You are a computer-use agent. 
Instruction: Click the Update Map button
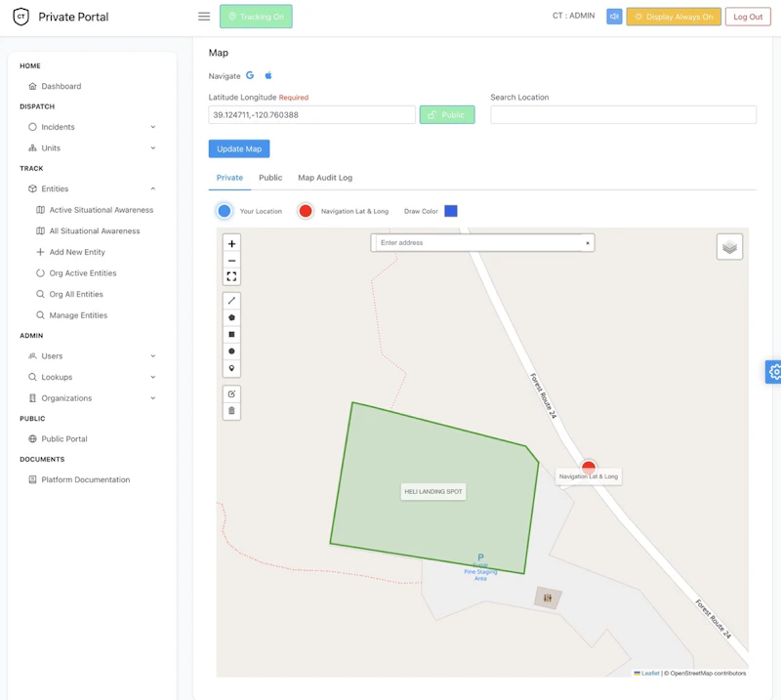(x=239, y=149)
